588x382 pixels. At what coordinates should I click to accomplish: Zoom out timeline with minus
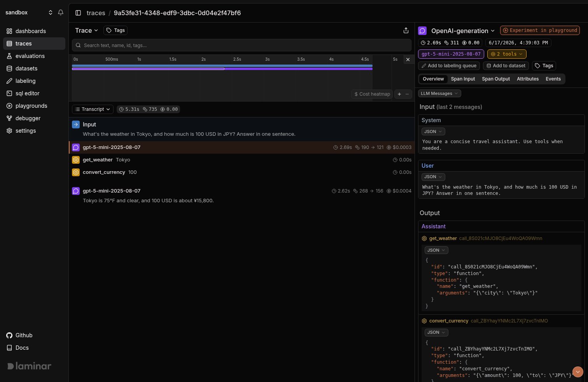[x=407, y=94]
